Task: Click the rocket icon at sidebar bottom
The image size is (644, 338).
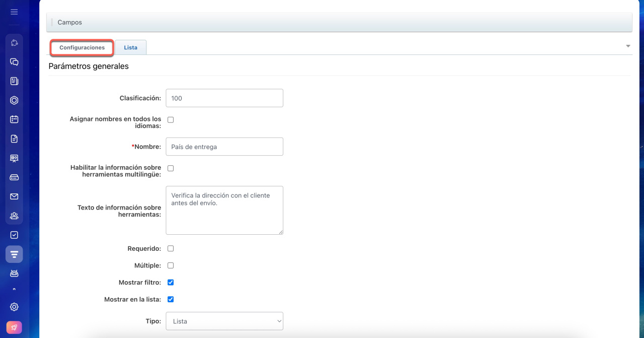Action: (14, 328)
